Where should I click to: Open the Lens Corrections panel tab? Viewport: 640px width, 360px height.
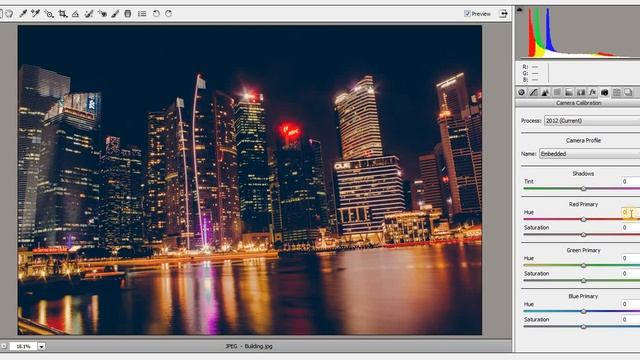(580, 93)
